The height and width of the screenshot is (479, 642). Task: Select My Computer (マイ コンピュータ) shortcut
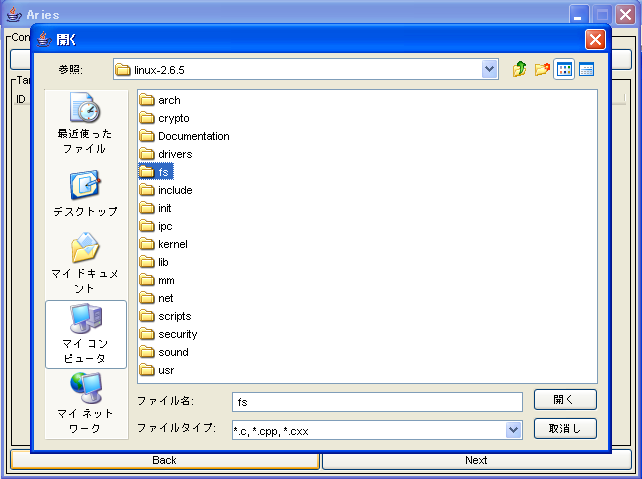pyautogui.click(x=86, y=334)
